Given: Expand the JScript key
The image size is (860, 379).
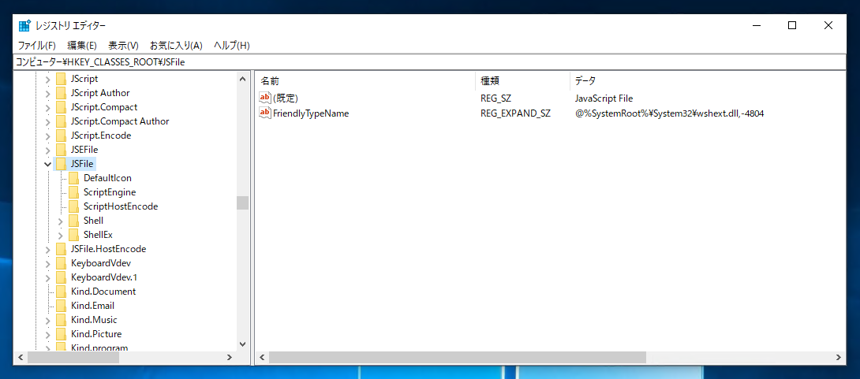Looking at the screenshot, I should click(48, 79).
